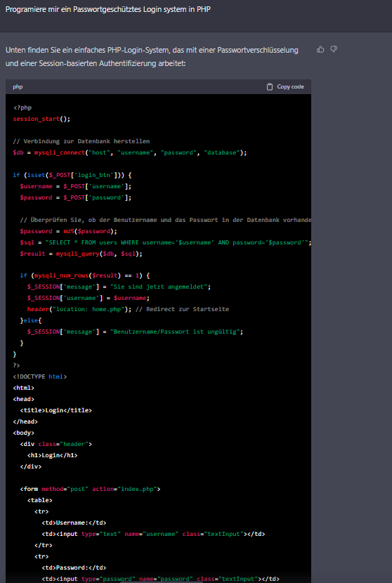Click the '</div>' closing tag line
The image size is (392, 583).
click(31, 466)
